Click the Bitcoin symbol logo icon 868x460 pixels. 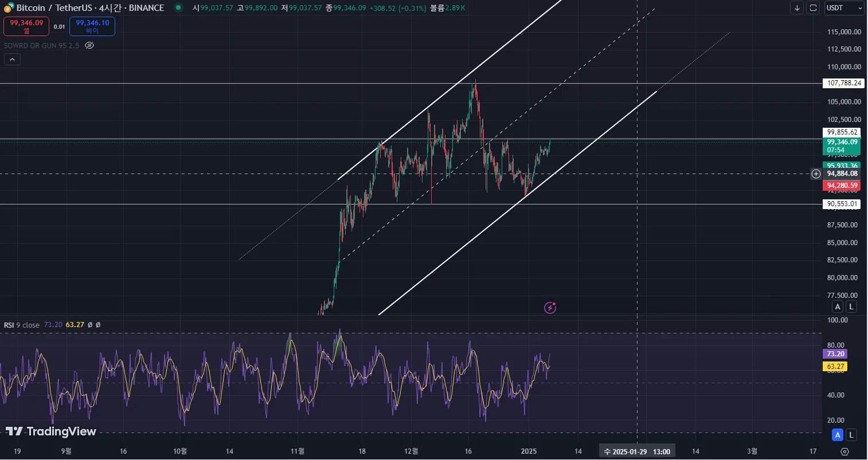pos(9,7)
